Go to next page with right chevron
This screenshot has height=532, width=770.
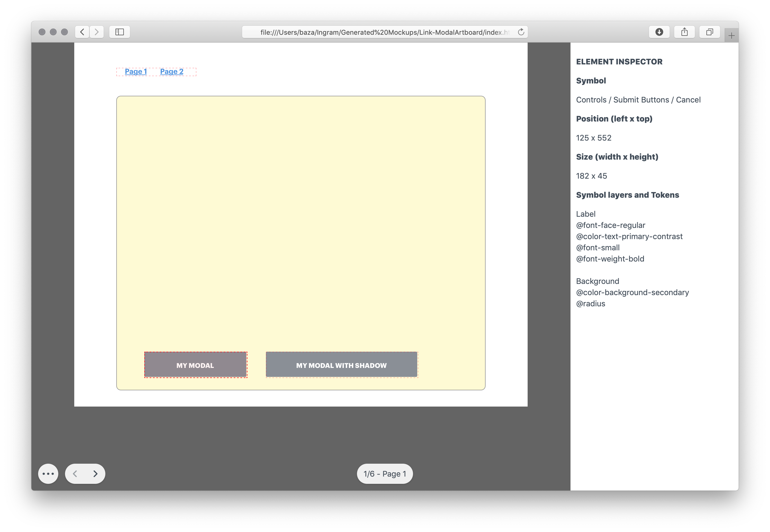pos(95,474)
